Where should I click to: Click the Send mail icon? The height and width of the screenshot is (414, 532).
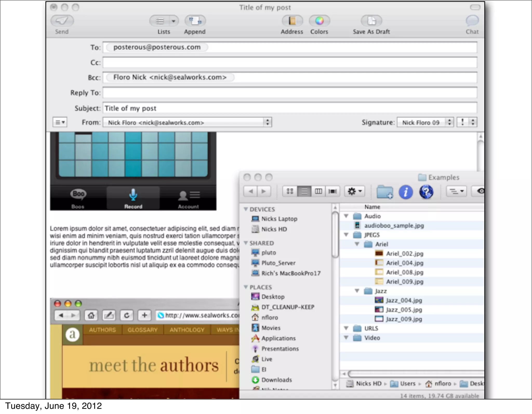[x=62, y=21]
